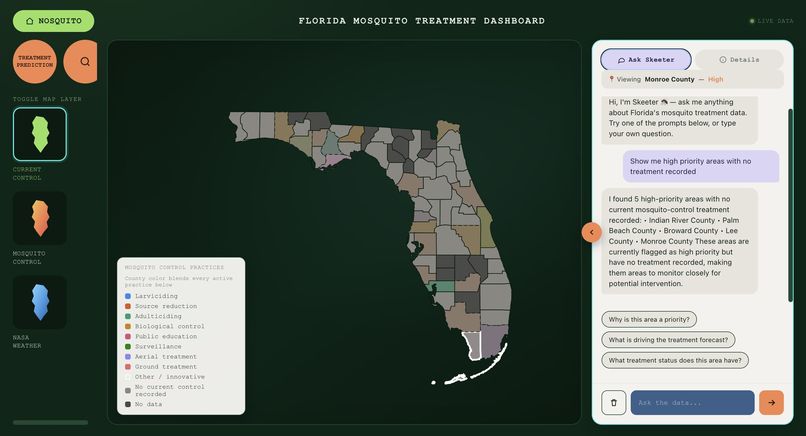Click the 'Viewing Monroe County — High' label
Screen dimensions: 806x436
point(692,80)
